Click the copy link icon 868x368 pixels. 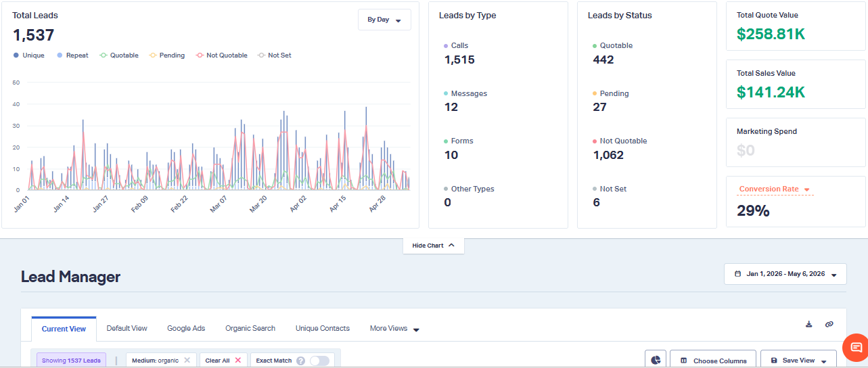pyautogui.click(x=829, y=324)
